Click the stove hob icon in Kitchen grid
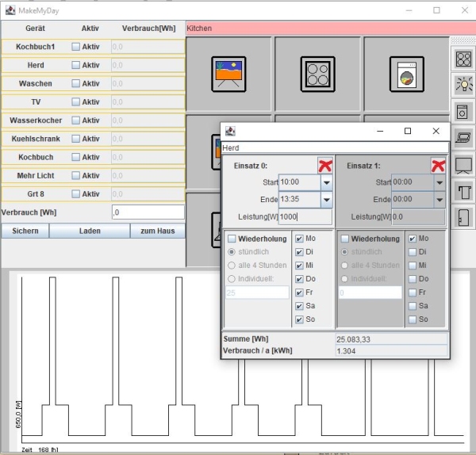The height and width of the screenshot is (455, 476). [317, 75]
